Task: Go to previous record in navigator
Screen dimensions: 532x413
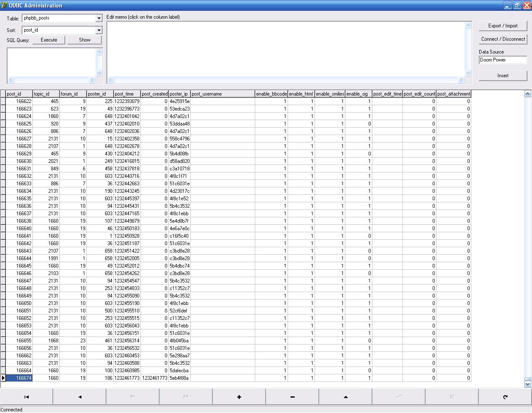Action: [80, 397]
